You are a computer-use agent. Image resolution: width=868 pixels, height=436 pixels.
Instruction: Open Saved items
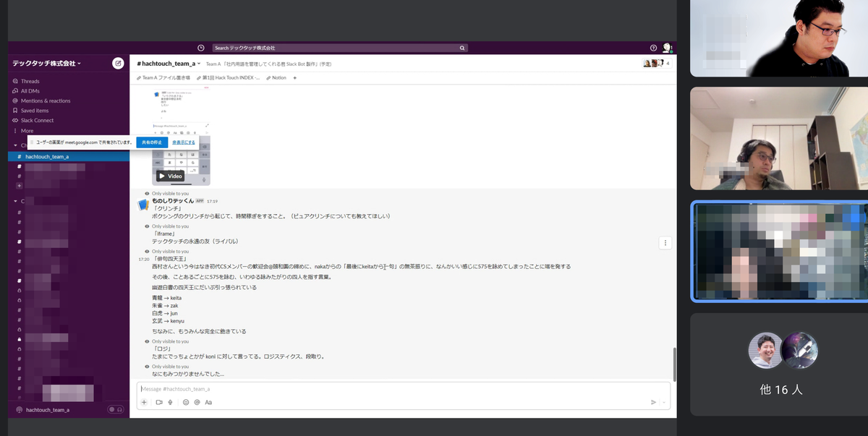tap(34, 110)
